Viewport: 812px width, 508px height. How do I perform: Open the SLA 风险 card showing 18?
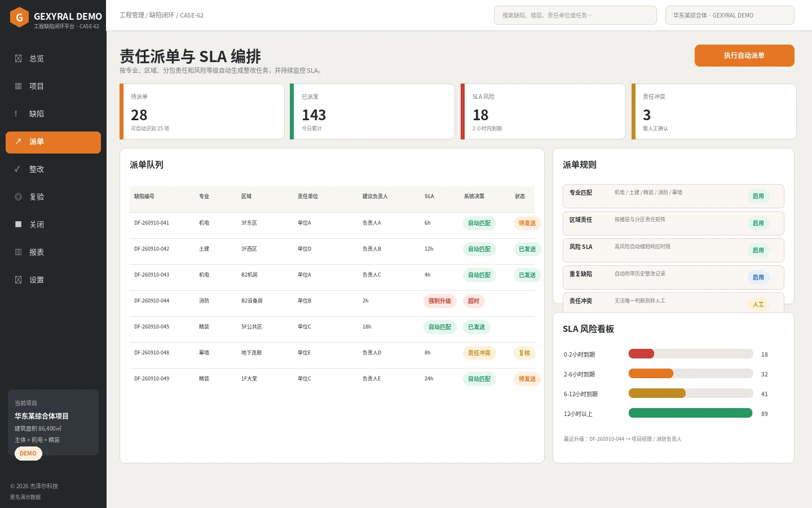543,112
